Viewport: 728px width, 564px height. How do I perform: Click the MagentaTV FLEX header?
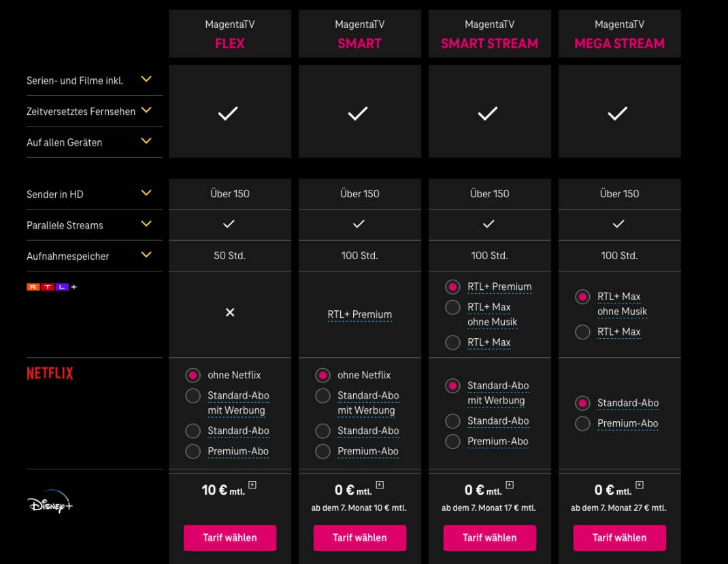point(230,34)
